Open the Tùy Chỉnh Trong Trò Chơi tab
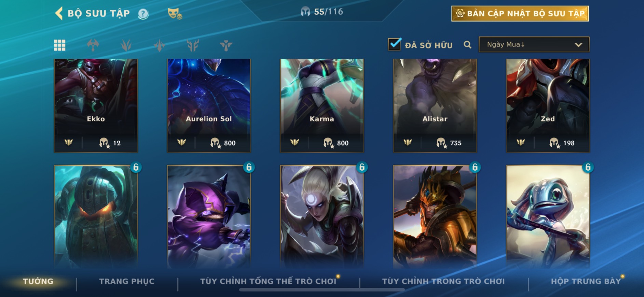The height and width of the screenshot is (297, 644). tap(443, 281)
